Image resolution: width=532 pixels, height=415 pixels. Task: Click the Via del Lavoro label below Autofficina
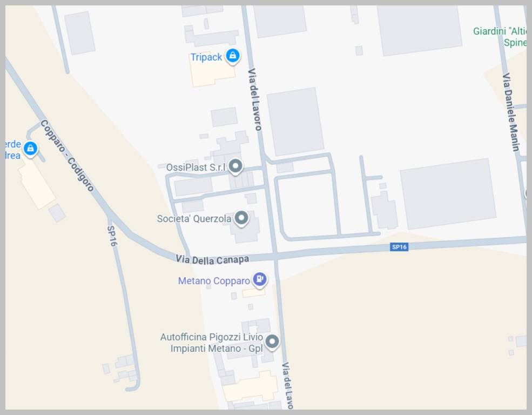pyautogui.click(x=287, y=385)
